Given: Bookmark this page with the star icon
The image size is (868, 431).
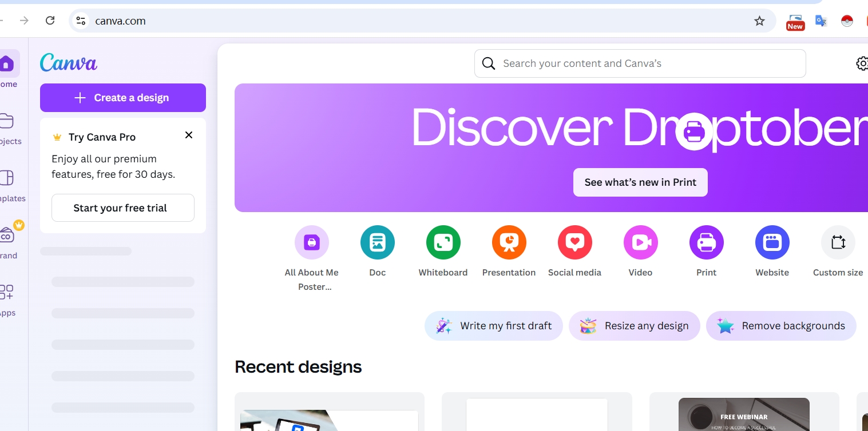Looking at the screenshot, I should 759,21.
